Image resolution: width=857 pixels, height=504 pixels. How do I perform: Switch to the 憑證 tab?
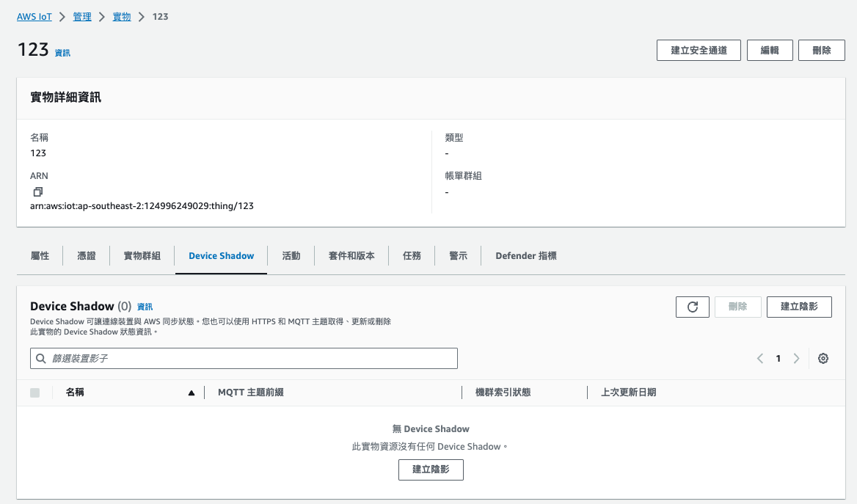86,255
